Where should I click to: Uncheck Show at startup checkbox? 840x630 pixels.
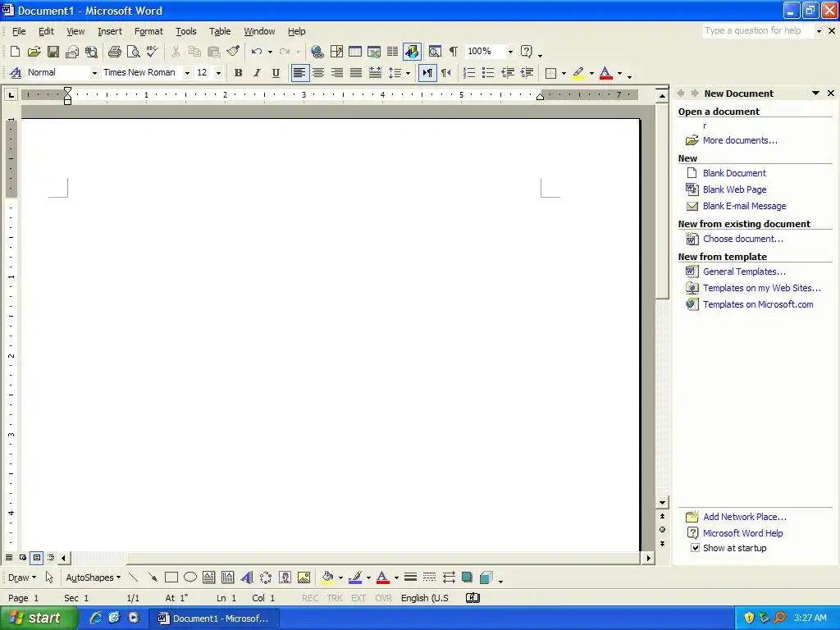click(695, 548)
